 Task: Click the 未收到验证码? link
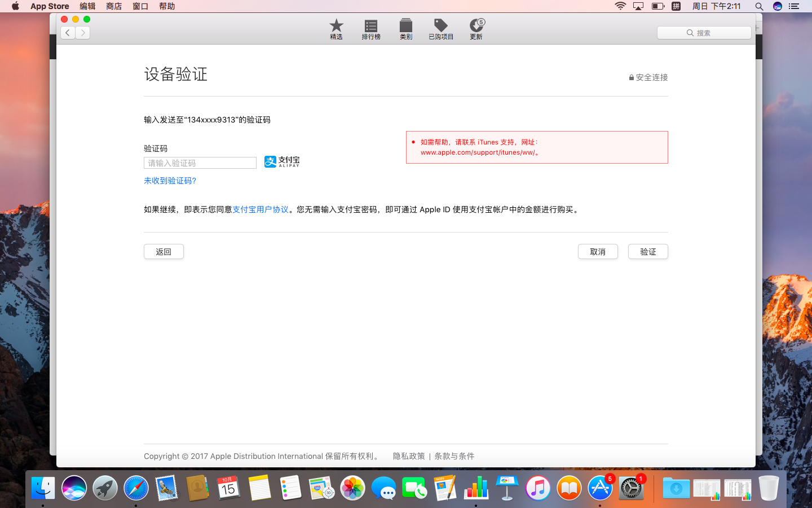point(170,181)
